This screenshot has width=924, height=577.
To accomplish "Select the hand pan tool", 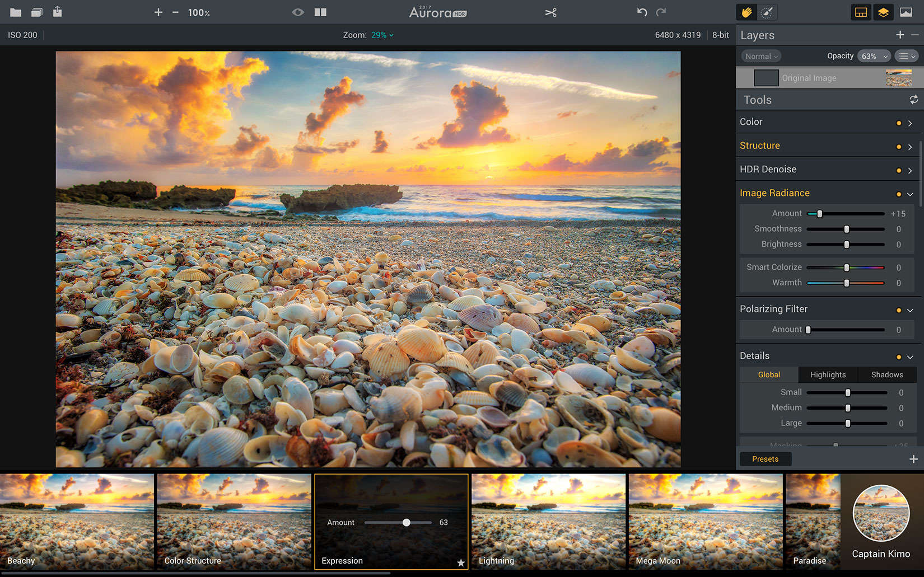I will (746, 12).
